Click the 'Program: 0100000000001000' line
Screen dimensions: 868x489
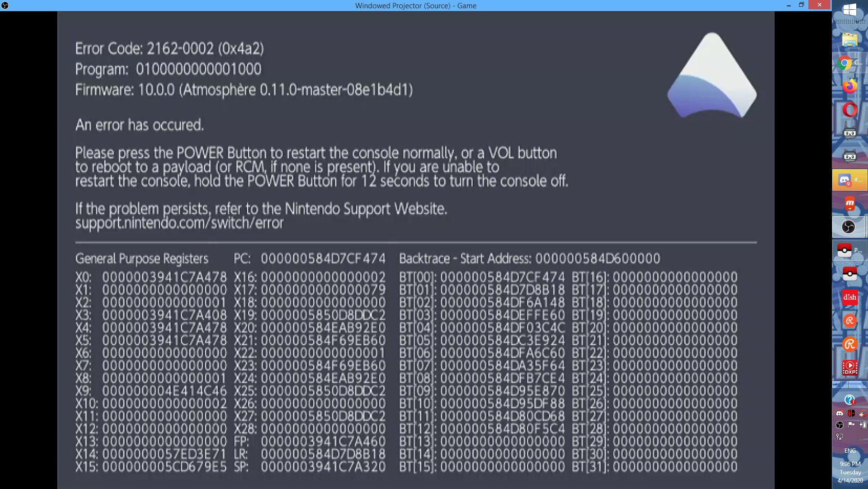click(168, 69)
